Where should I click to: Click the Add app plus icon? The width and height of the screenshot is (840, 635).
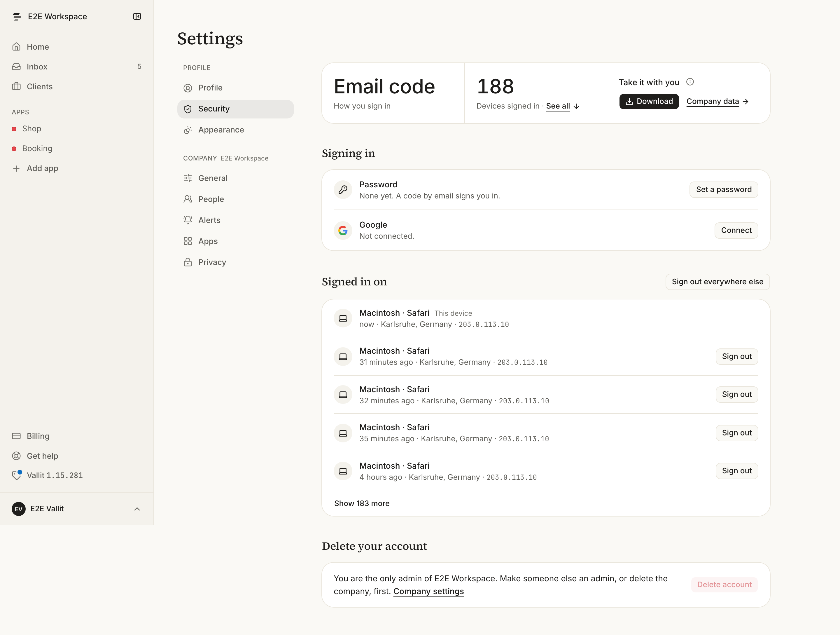pos(16,168)
